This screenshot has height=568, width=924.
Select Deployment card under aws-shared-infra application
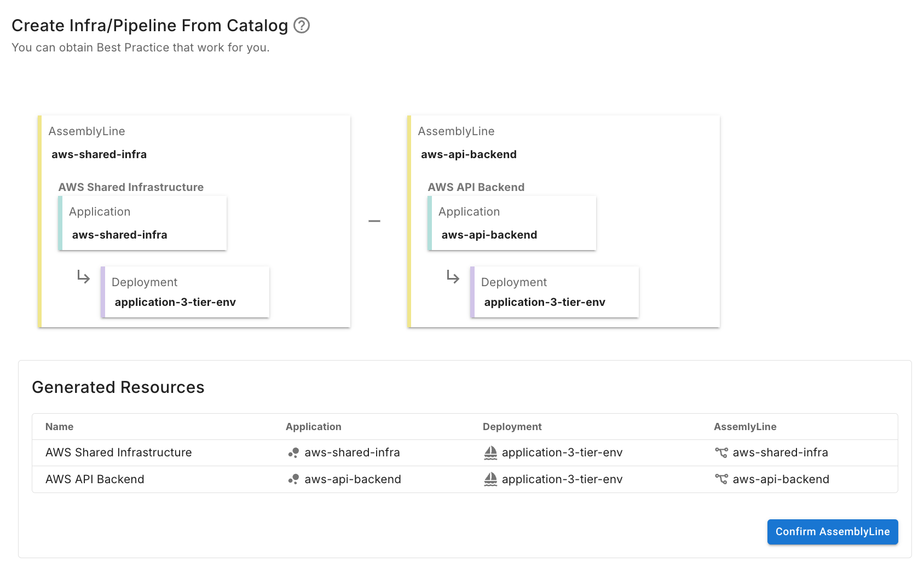tap(185, 292)
